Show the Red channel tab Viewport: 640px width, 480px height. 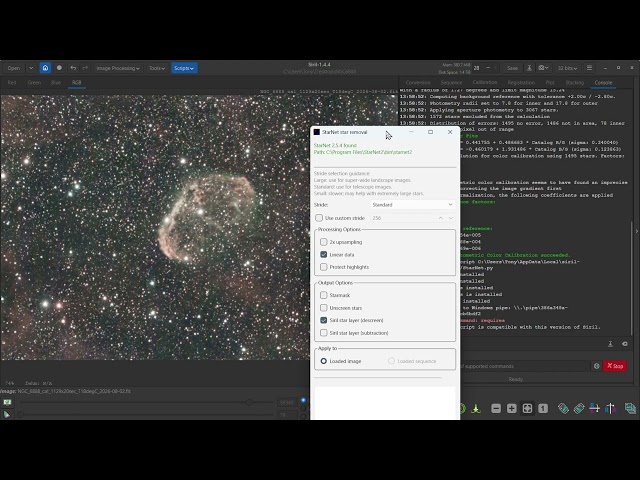point(12,82)
